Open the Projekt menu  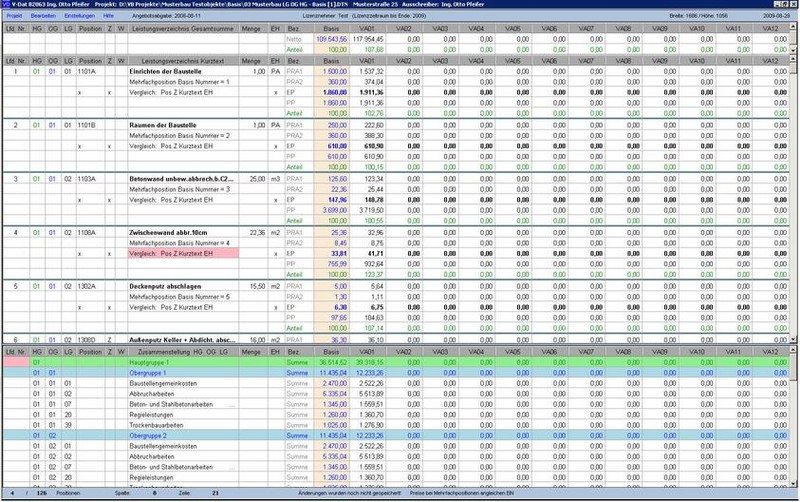click(x=15, y=17)
